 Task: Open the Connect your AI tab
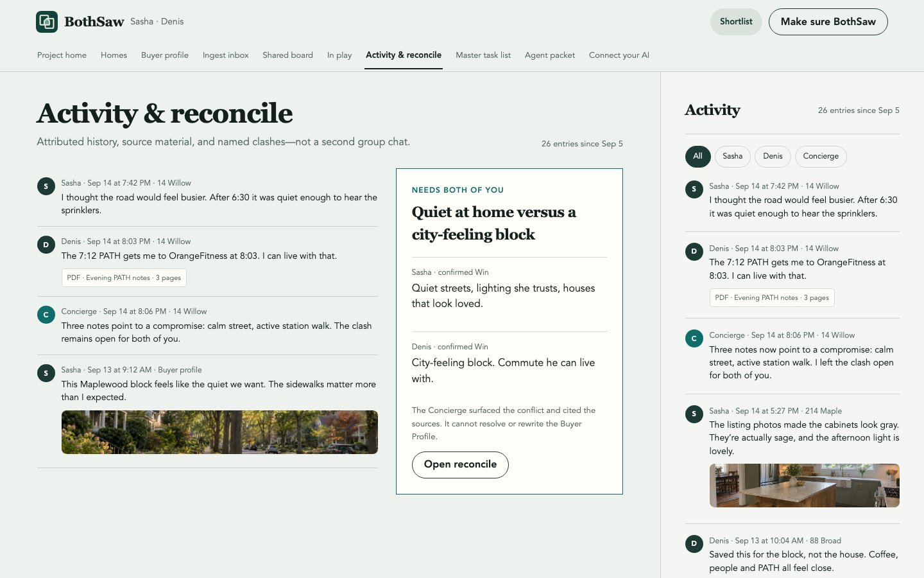(x=619, y=55)
